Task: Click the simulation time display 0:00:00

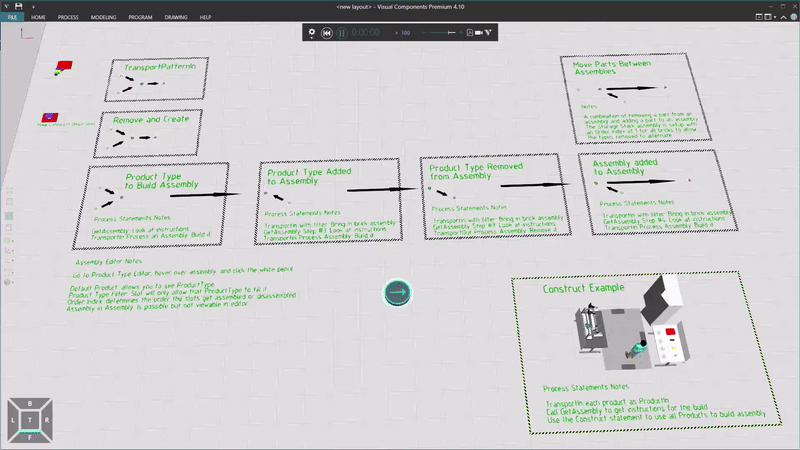Action: pyautogui.click(x=366, y=33)
